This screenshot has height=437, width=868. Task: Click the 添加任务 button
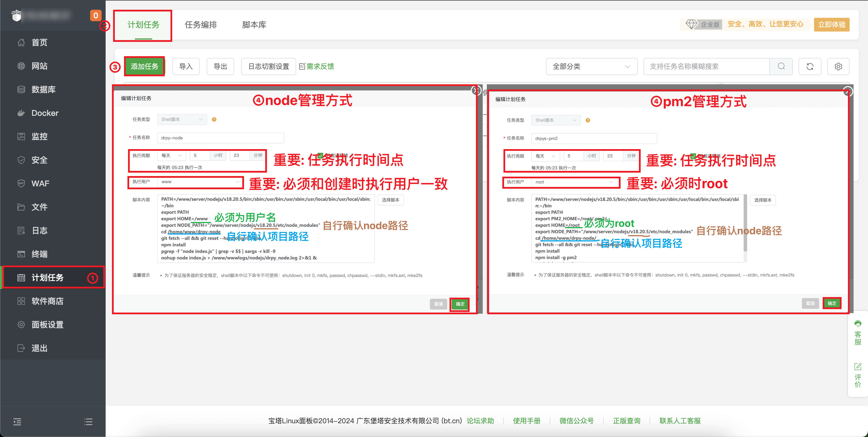[144, 66]
